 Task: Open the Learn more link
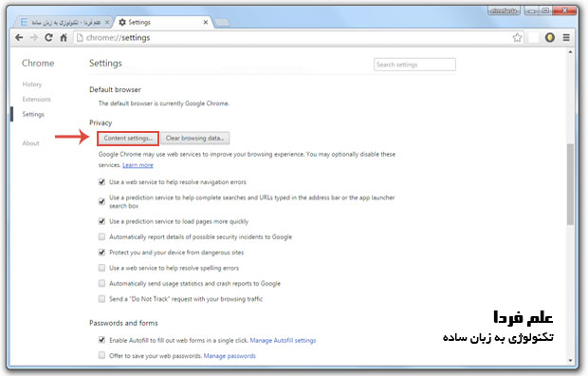[138, 165]
